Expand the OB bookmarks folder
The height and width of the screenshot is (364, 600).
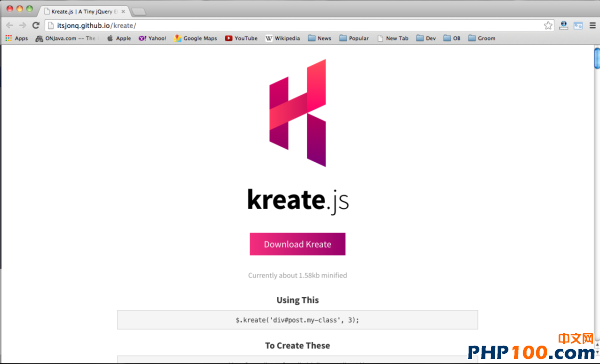pos(452,38)
